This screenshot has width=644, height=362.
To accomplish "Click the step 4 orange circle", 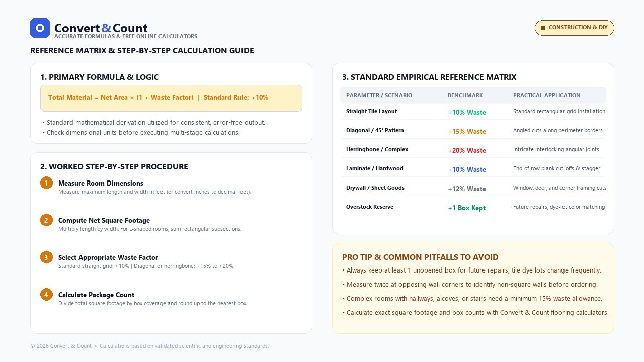I will [x=46, y=295].
